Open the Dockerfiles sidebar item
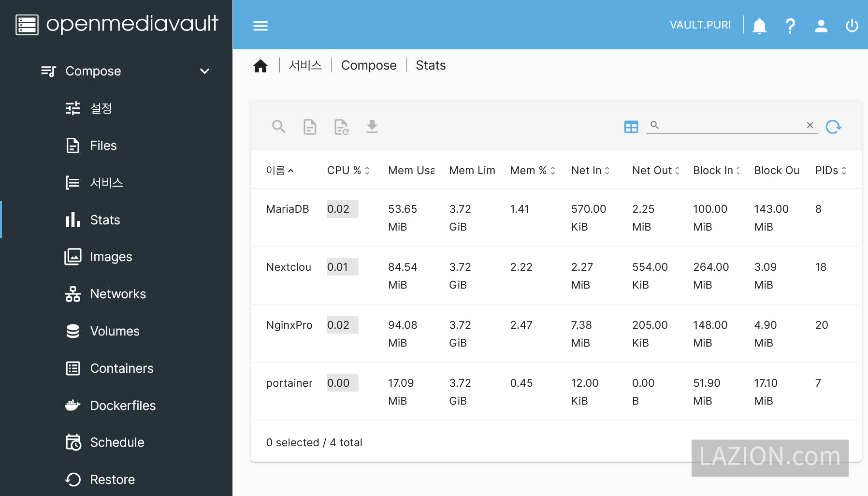 click(116, 406)
